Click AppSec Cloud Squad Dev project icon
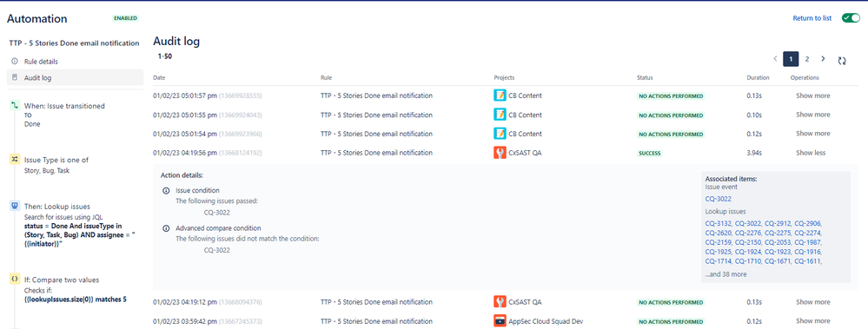Viewport: 868px width, 329px height. 500,320
